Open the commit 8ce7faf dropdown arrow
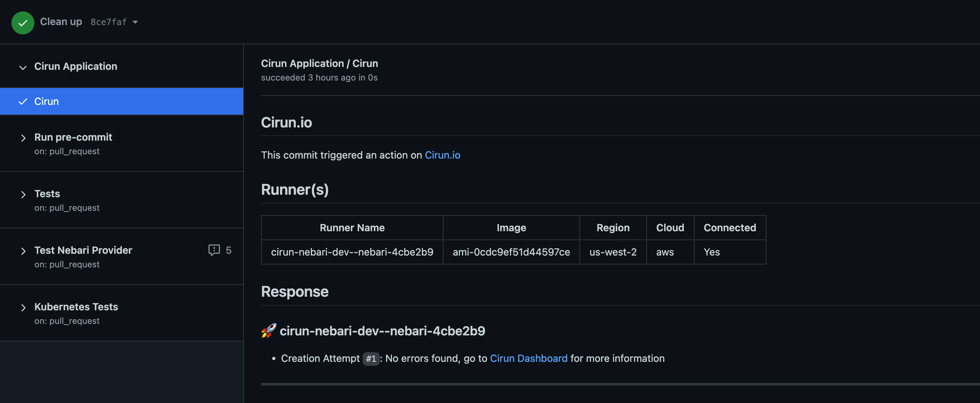980x403 pixels. tap(135, 22)
